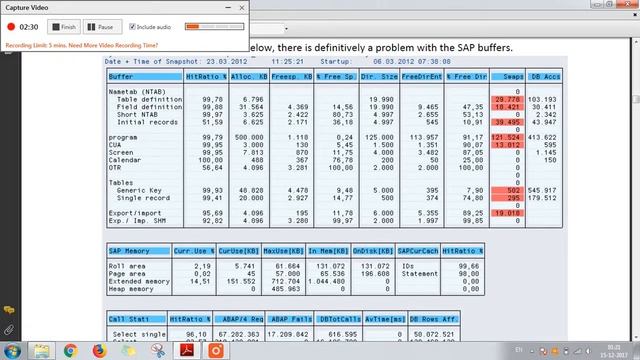Select the 'Table definition' row label
Screen dimensions: 640x360
click(x=149, y=99)
